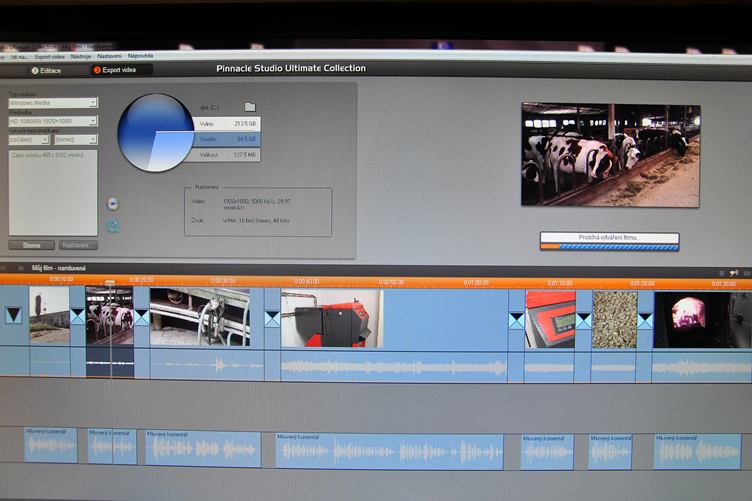The image size is (752, 501).
Task: Select the transition before the control panel clip
Action: pyautogui.click(x=516, y=321)
